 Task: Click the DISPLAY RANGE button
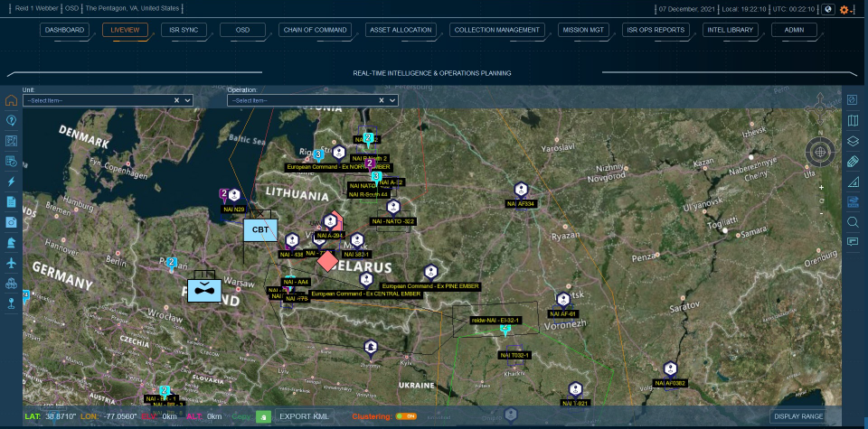click(798, 416)
